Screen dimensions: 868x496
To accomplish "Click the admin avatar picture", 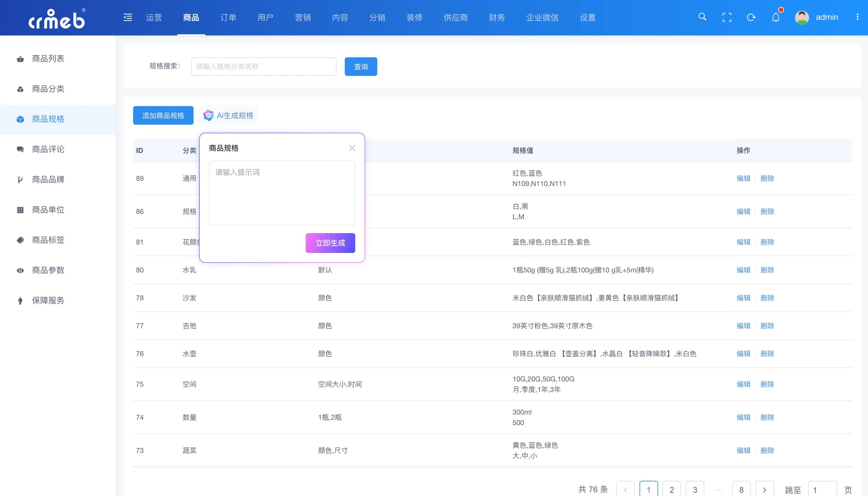I will (x=802, y=17).
